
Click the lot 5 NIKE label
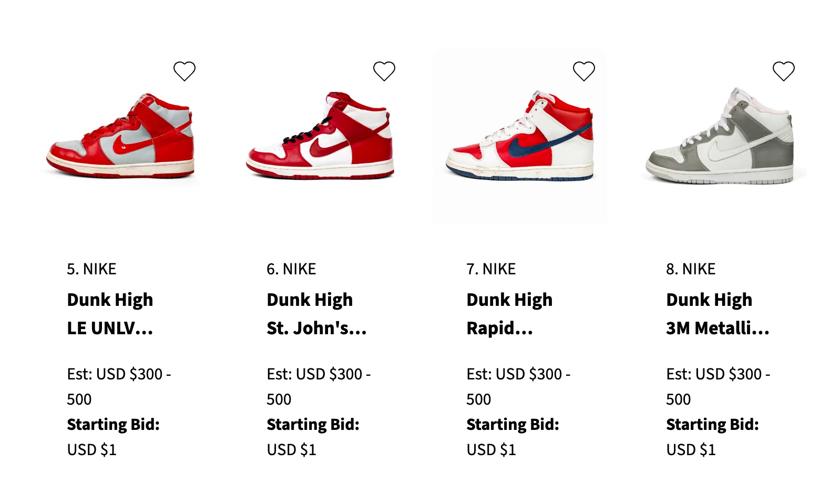[x=91, y=269]
